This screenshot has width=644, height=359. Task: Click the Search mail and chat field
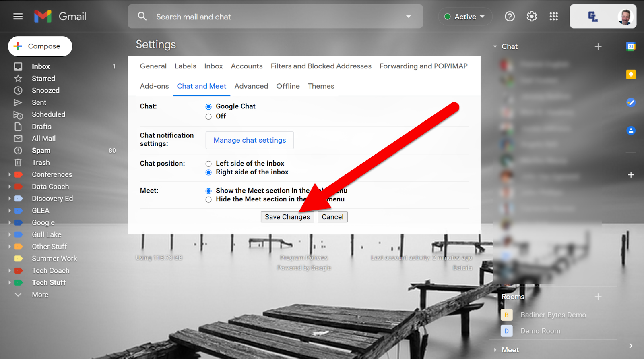pos(275,17)
